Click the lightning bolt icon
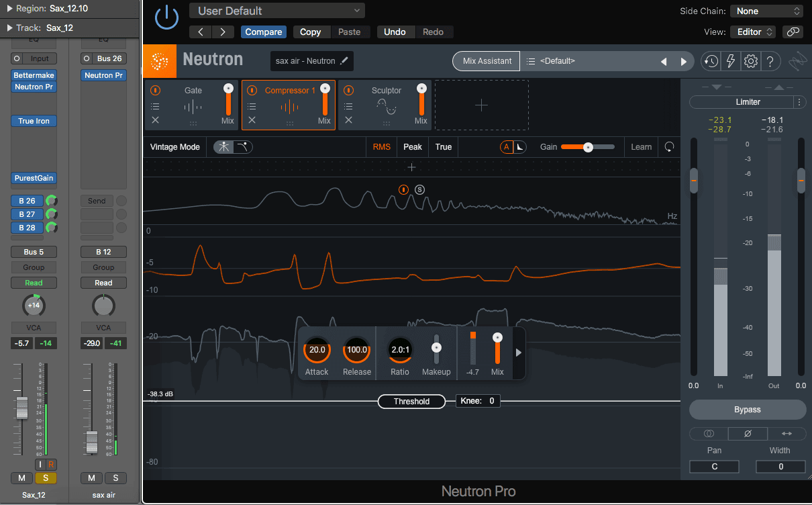This screenshot has height=505, width=812. (731, 61)
